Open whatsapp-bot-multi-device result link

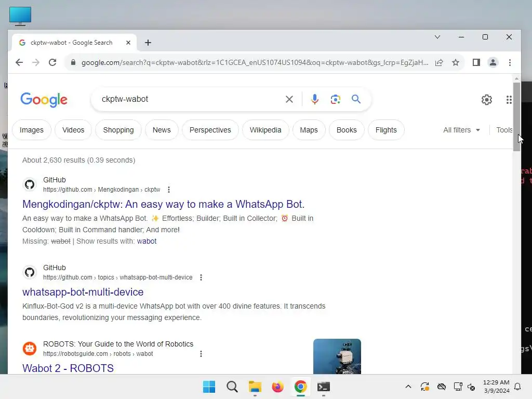point(83,292)
